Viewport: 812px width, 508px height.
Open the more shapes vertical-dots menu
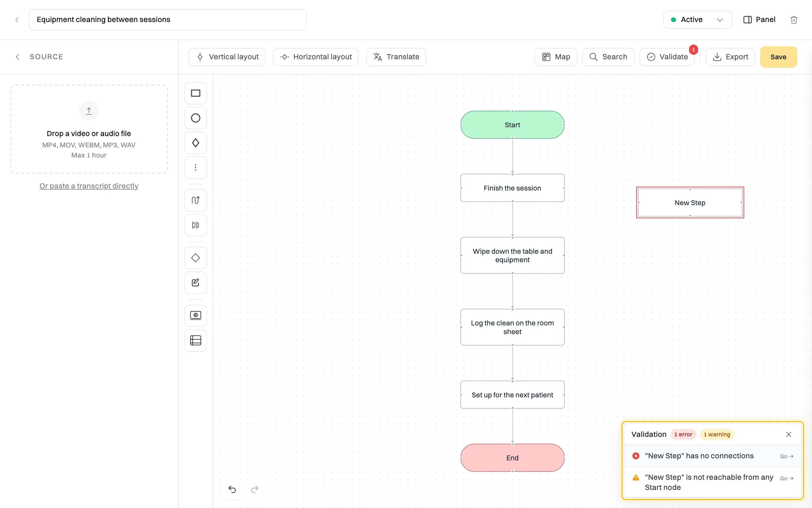(196, 167)
